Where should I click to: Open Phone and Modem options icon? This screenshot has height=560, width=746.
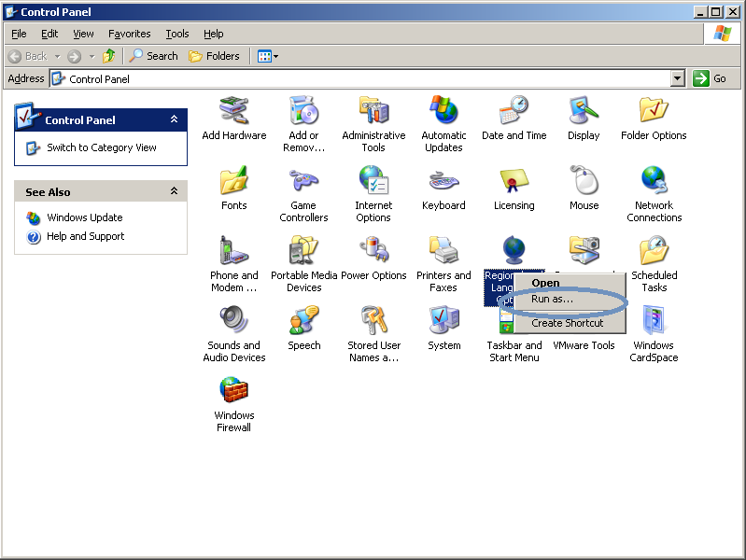click(233, 250)
